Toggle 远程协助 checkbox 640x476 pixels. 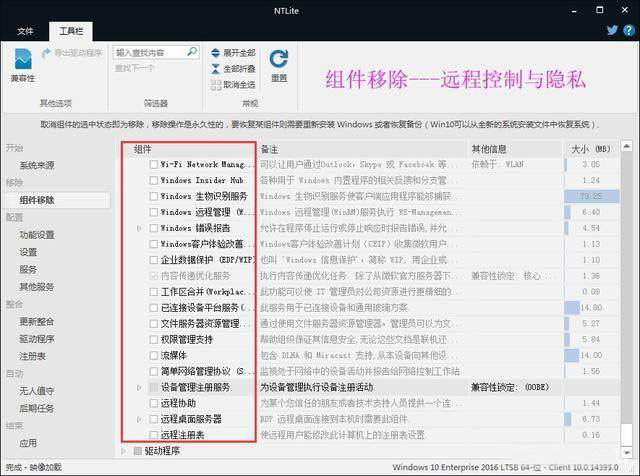coord(153,403)
